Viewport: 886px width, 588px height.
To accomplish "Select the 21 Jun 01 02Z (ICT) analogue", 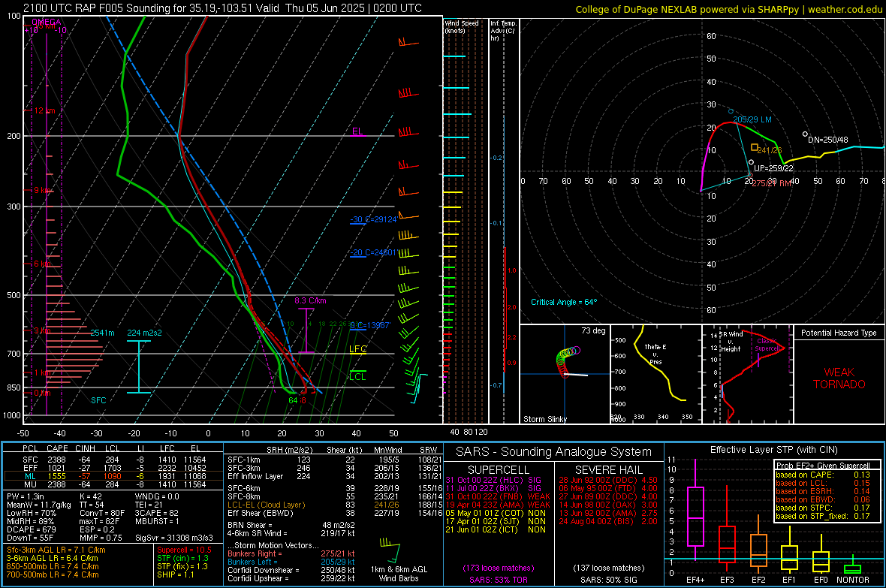I will (x=496, y=529).
